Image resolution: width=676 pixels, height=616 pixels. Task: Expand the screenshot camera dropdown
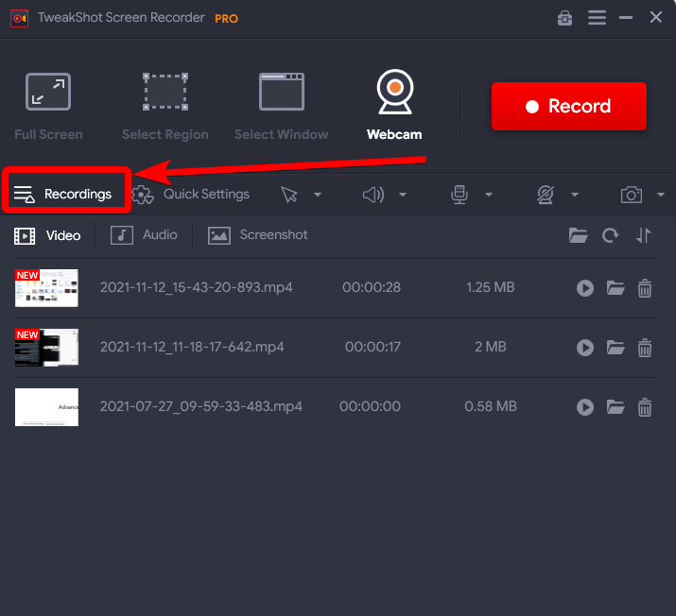pos(660,195)
